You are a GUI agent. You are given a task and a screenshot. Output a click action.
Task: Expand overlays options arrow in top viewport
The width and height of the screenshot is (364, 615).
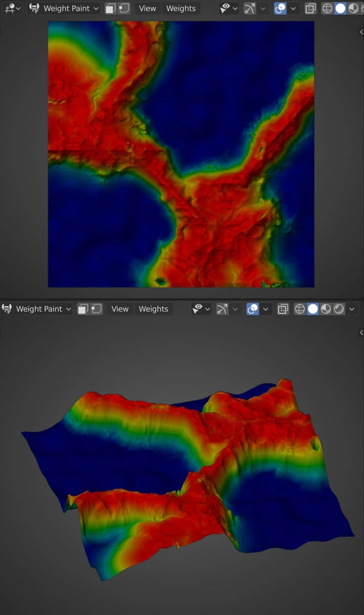tap(293, 8)
